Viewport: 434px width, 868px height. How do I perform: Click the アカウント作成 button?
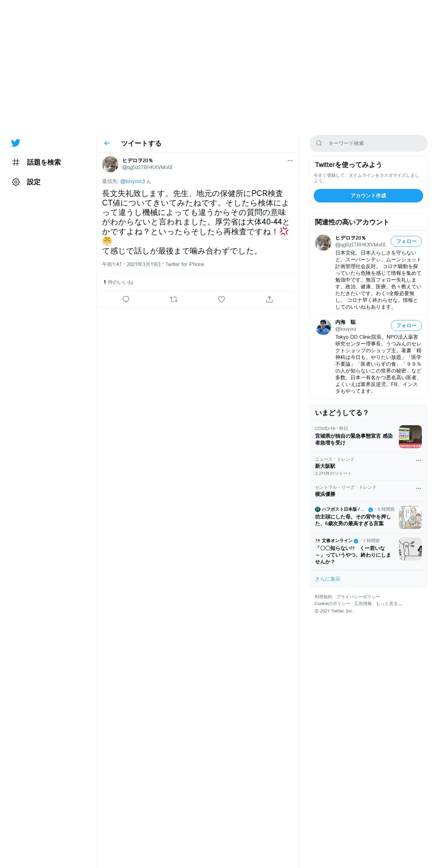tap(368, 196)
